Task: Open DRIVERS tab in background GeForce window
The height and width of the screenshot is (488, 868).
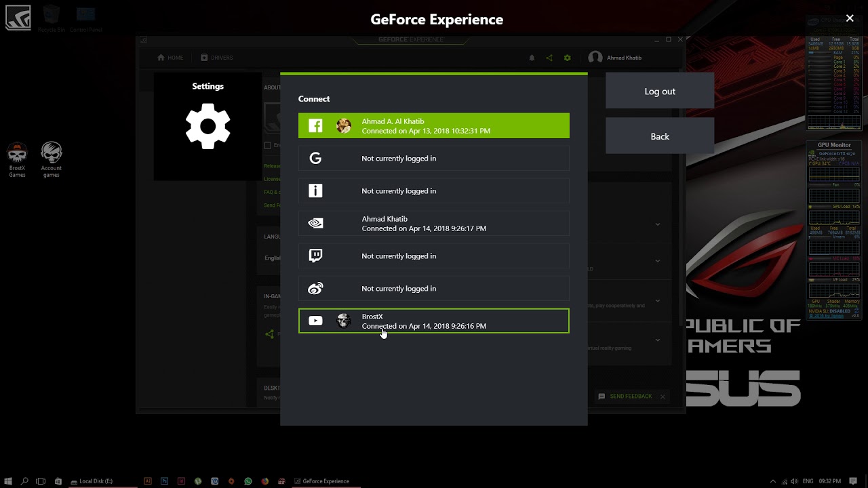Action: click(x=217, y=58)
